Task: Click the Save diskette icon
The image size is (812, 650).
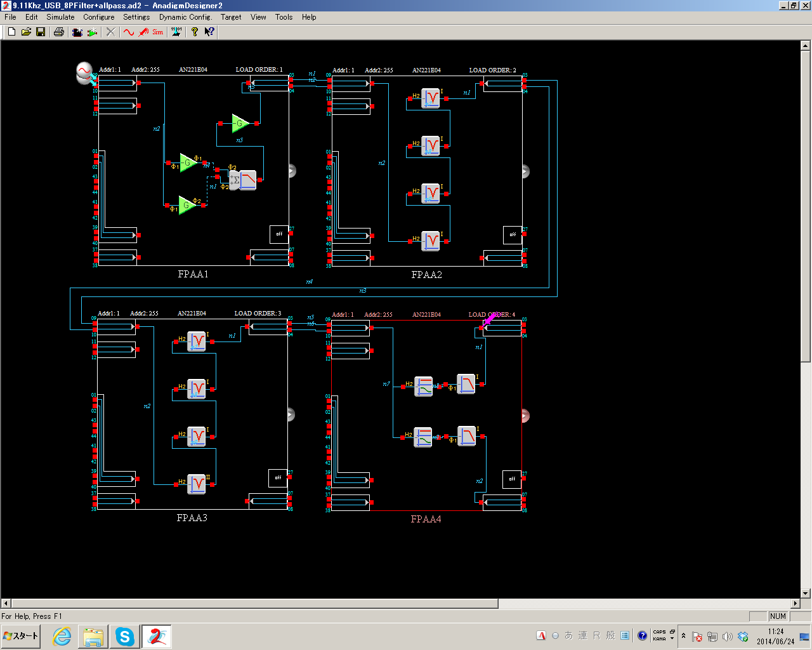Action: click(x=41, y=32)
